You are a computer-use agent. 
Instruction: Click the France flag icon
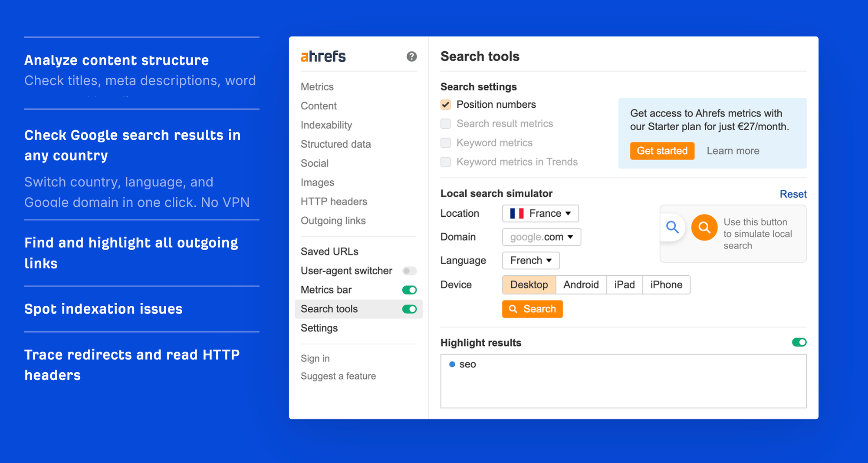[516, 213]
